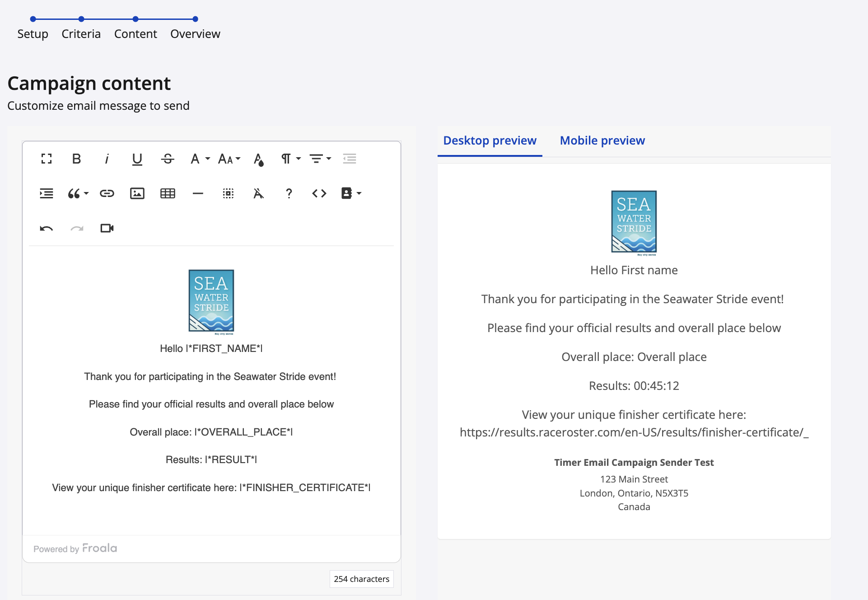This screenshot has height=600, width=868.
Task: Apply bold formatting
Action: 77,159
